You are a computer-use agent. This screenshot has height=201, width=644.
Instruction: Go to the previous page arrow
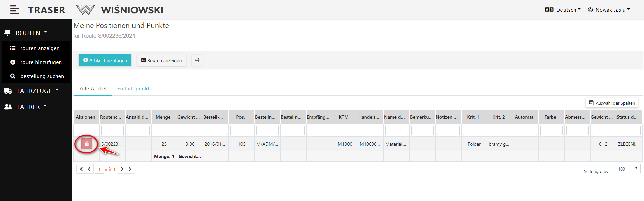tap(89, 169)
